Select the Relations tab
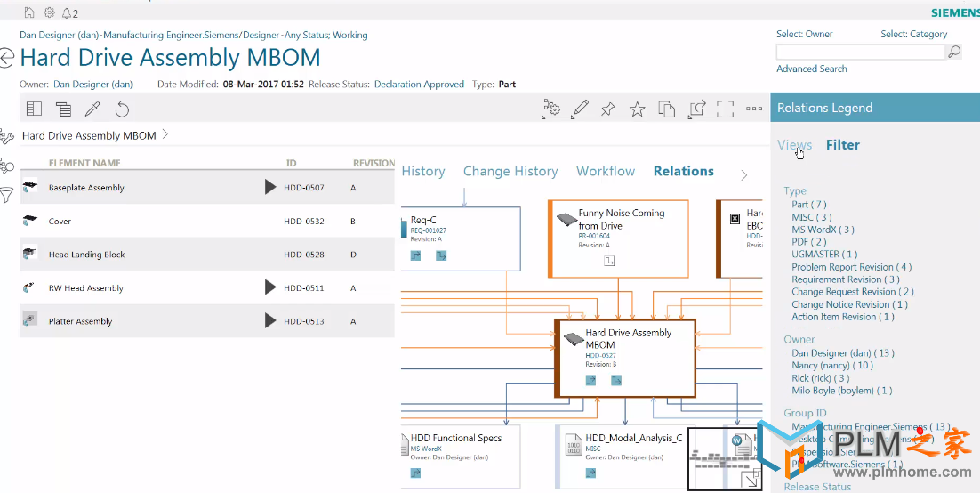 [684, 172]
